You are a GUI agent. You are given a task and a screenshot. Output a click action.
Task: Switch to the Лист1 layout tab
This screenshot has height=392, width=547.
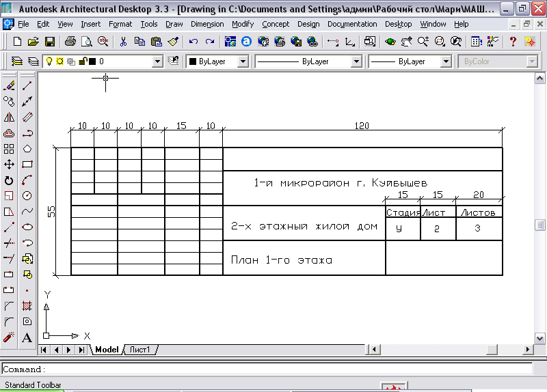tap(140, 350)
